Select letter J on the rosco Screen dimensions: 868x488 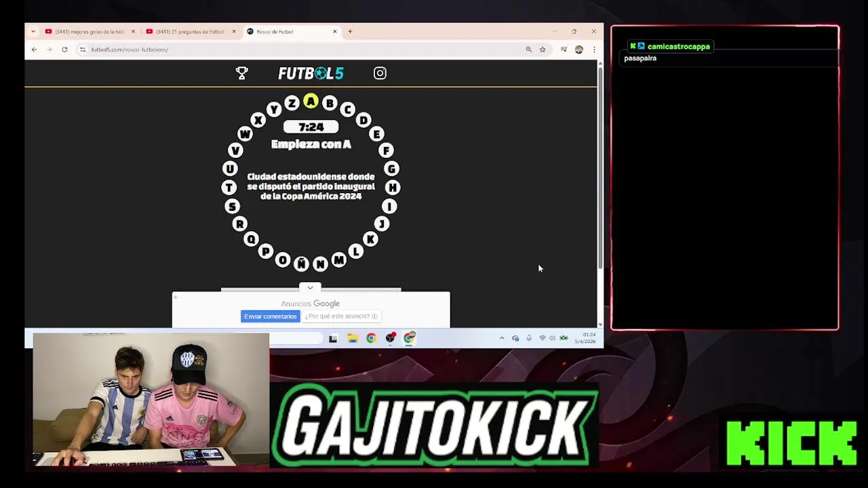point(382,224)
